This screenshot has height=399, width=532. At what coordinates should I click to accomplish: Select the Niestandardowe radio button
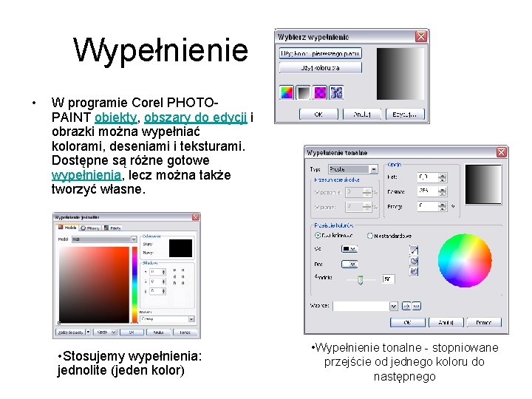(x=370, y=236)
